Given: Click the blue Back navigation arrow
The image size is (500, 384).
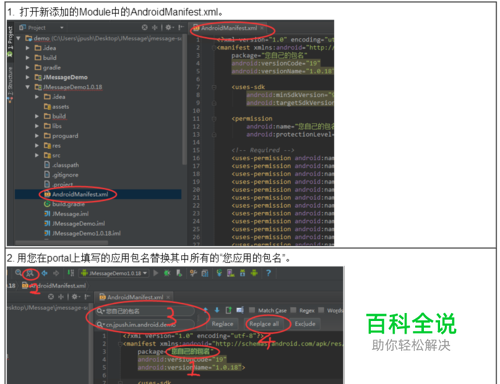Looking at the screenshot, I should [44, 273].
